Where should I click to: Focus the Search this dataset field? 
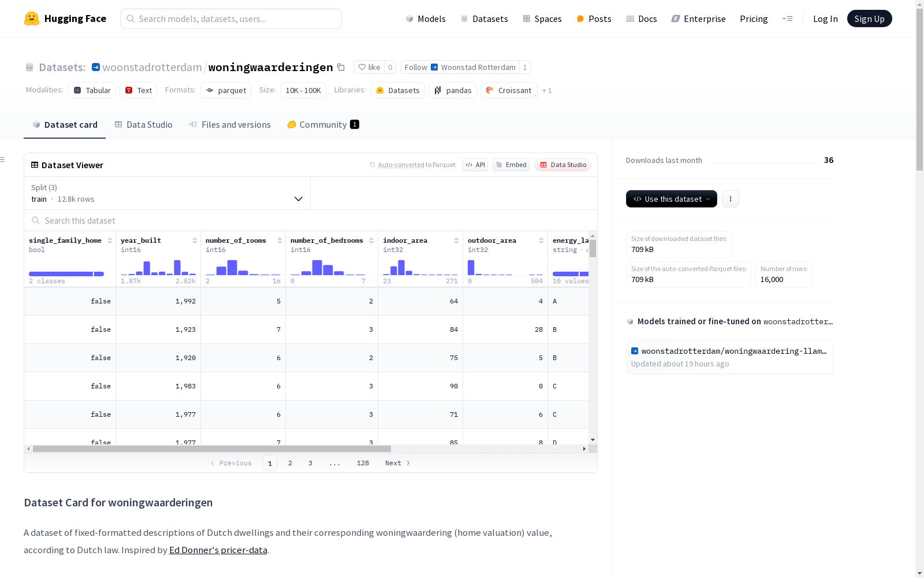[x=311, y=221]
